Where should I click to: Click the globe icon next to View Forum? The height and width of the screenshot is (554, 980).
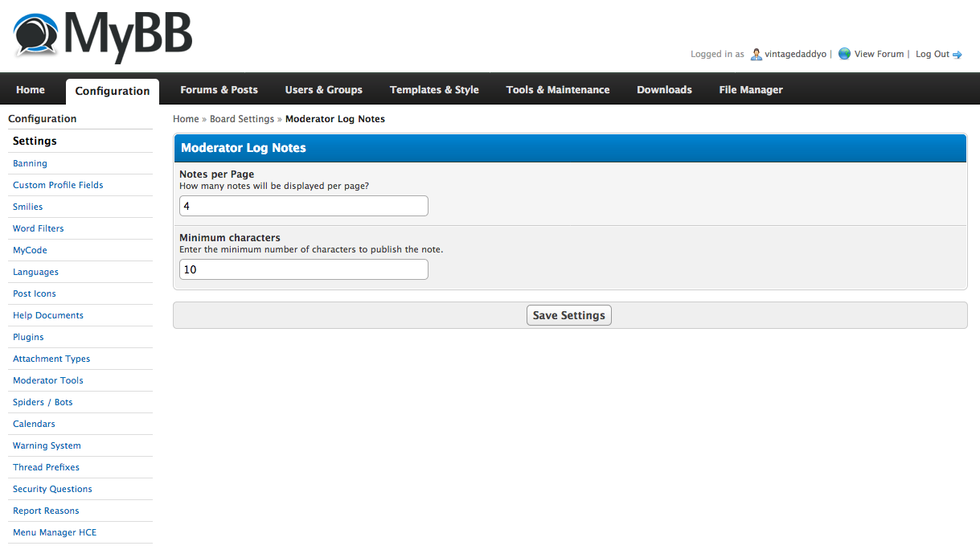(x=844, y=54)
